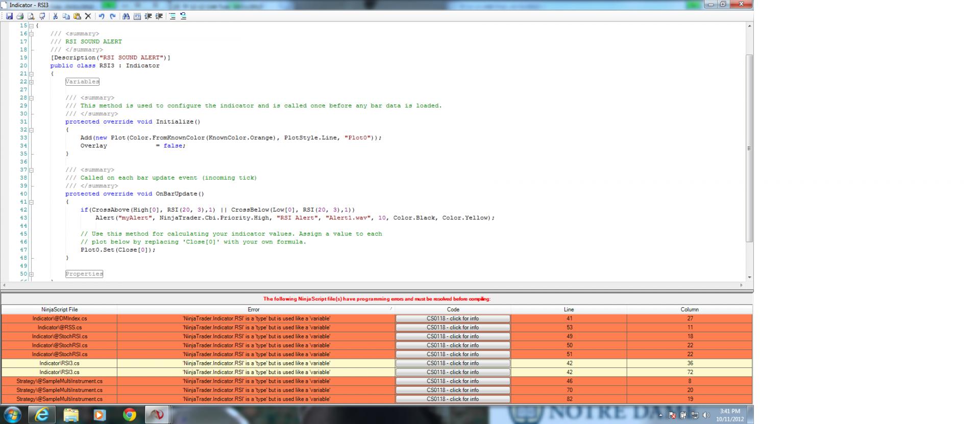Screen dimensions: 980x424
Task: Print the script with the printer icon
Action: pyautogui.click(x=20, y=16)
